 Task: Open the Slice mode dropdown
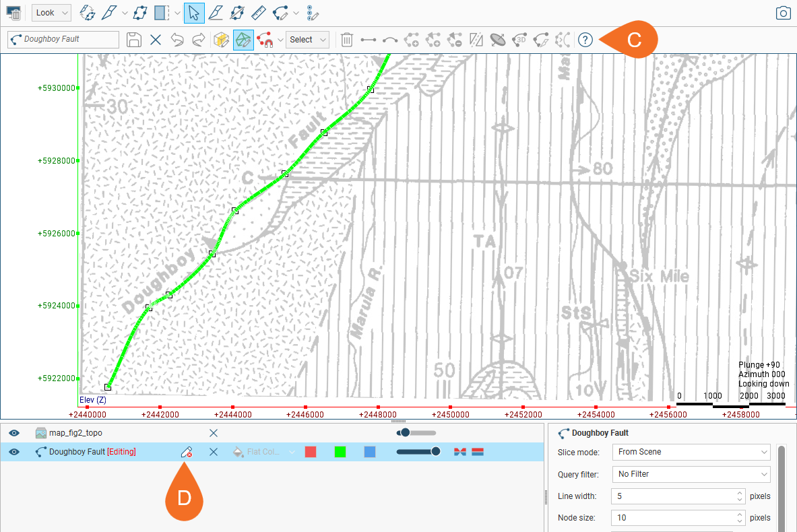pos(691,452)
